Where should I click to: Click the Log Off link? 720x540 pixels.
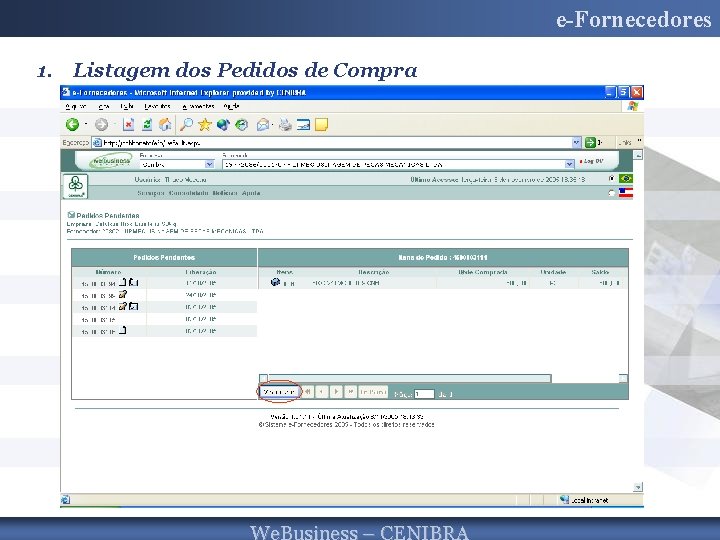pos(593,161)
